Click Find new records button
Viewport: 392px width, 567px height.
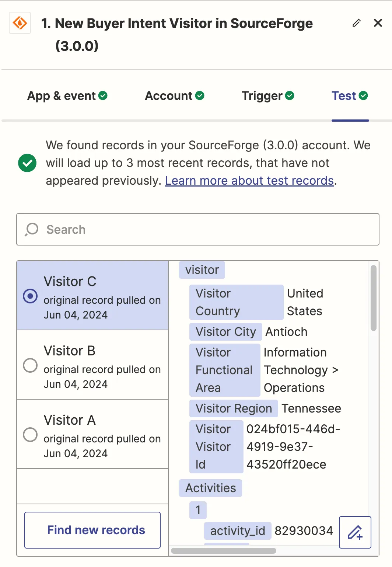[92, 530]
